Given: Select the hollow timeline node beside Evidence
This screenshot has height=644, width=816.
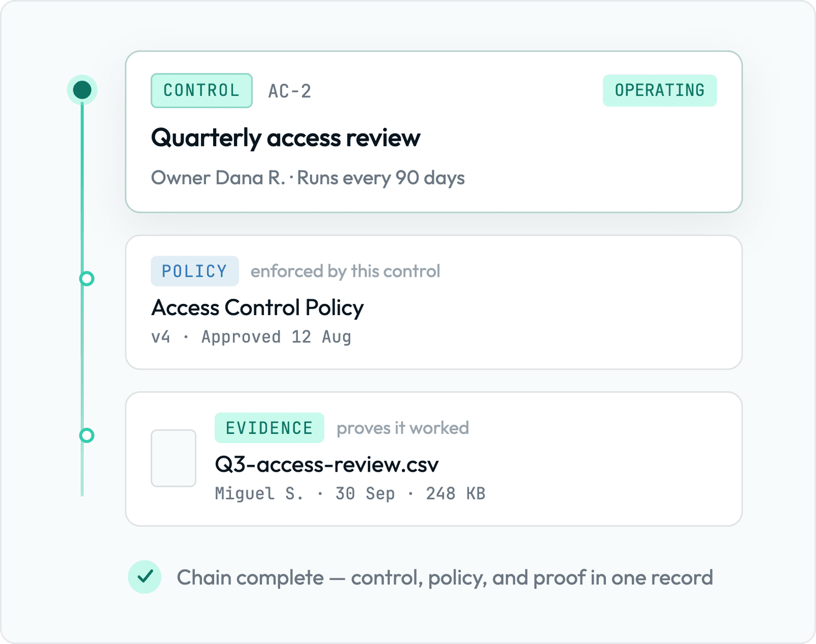Looking at the screenshot, I should click(x=87, y=435).
